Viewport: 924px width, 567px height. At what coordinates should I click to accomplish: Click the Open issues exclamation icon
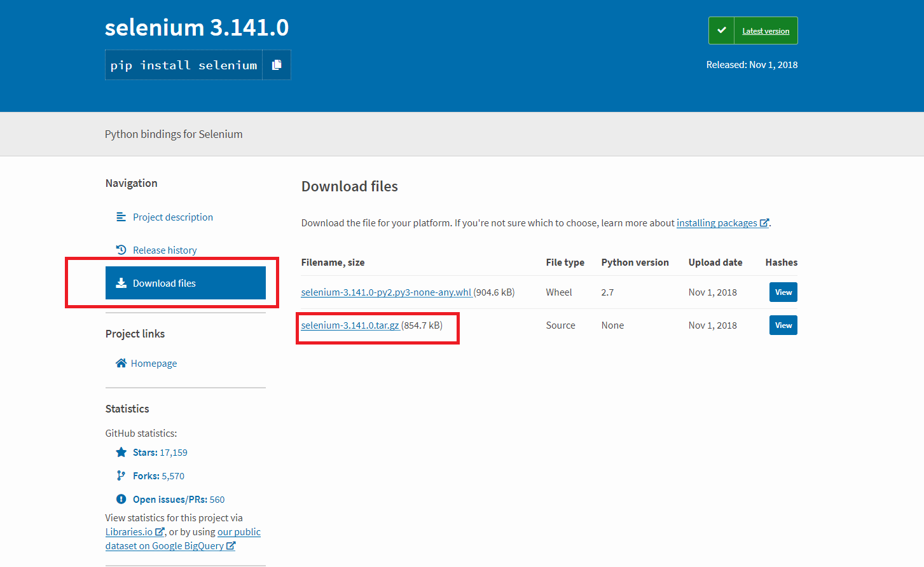click(x=121, y=499)
